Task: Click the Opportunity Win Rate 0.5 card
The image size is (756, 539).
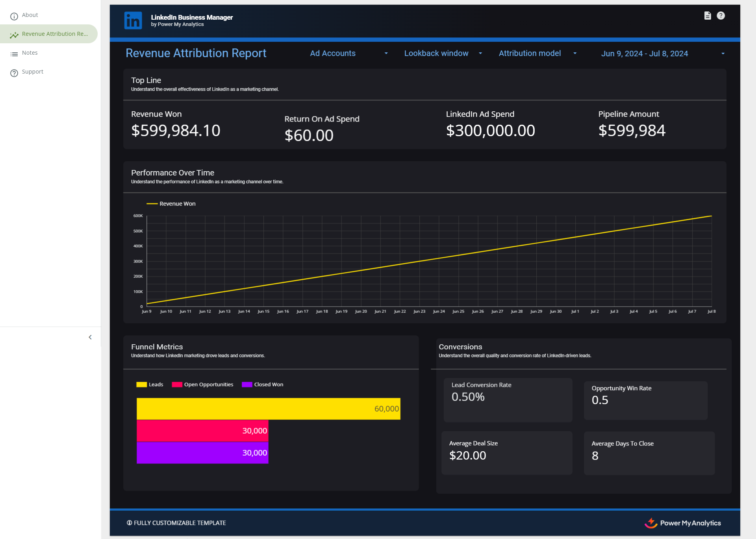Action: 646,401
